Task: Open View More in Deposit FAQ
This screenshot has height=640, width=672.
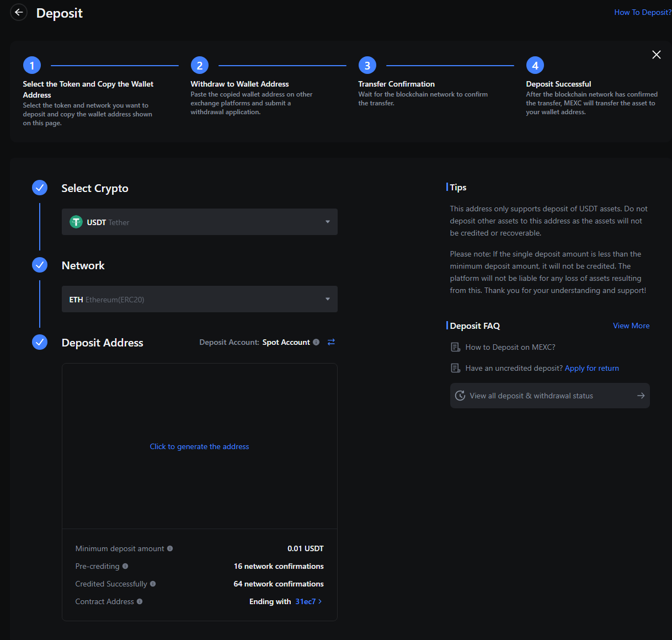Action: pos(631,326)
